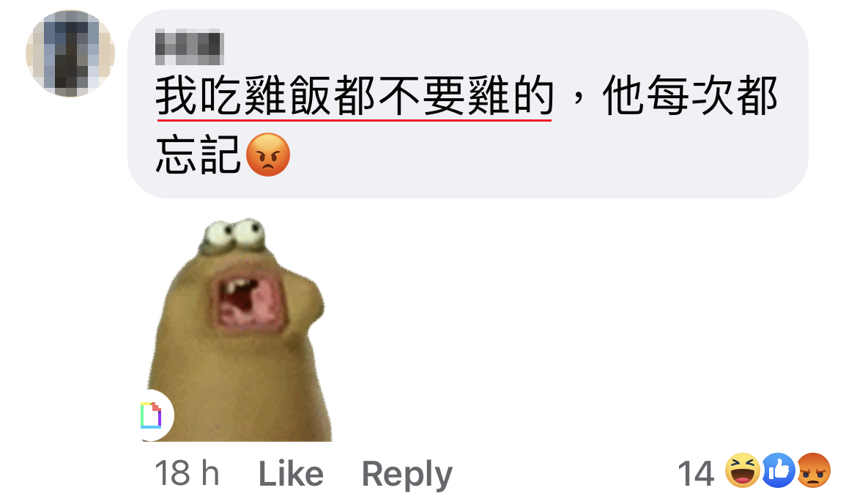
Task: Click the angry reaction icon beside the count
Action: point(814,470)
